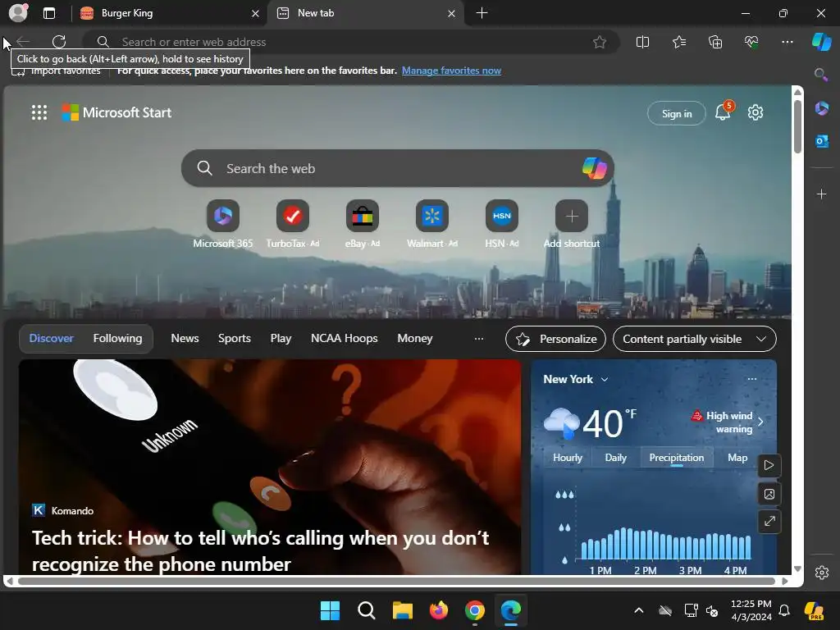840x630 pixels.
Task: Open Microsoft 365 sidebar icon
Action: pyautogui.click(x=821, y=108)
